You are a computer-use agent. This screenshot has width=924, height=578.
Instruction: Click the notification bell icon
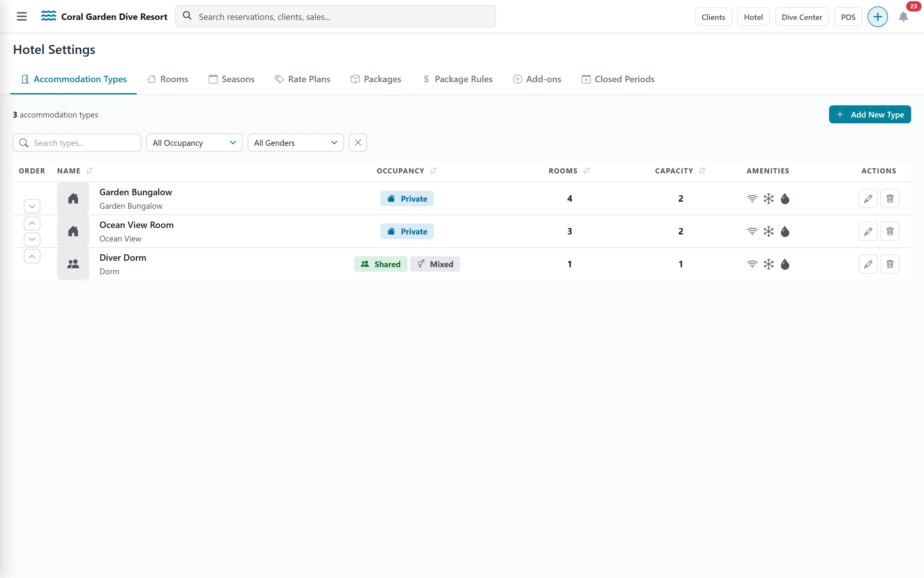point(903,17)
